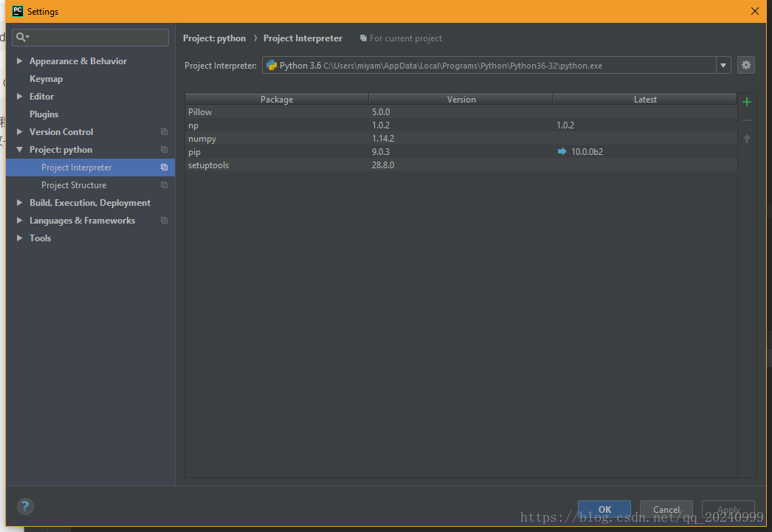Close the Settings dialog
772x532 pixels.
click(755, 11)
